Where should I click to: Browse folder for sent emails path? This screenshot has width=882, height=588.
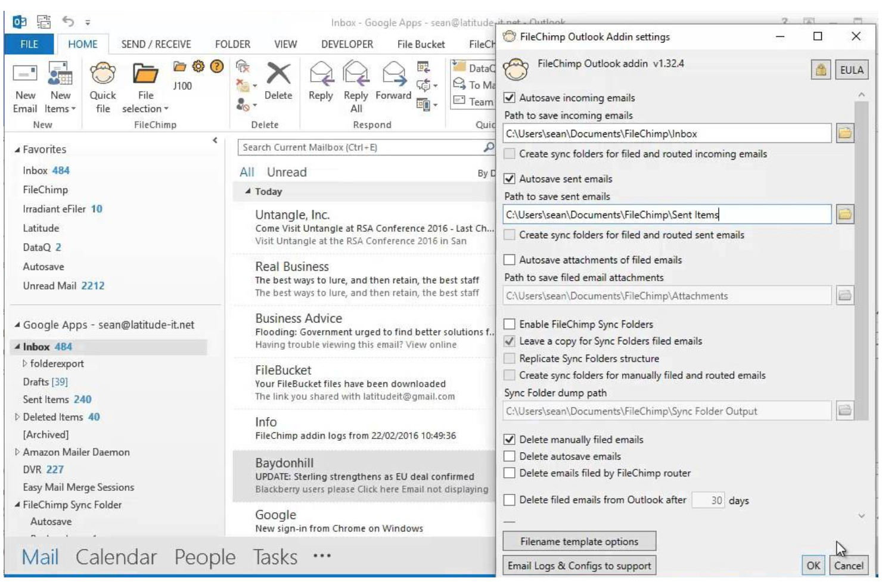click(x=845, y=214)
